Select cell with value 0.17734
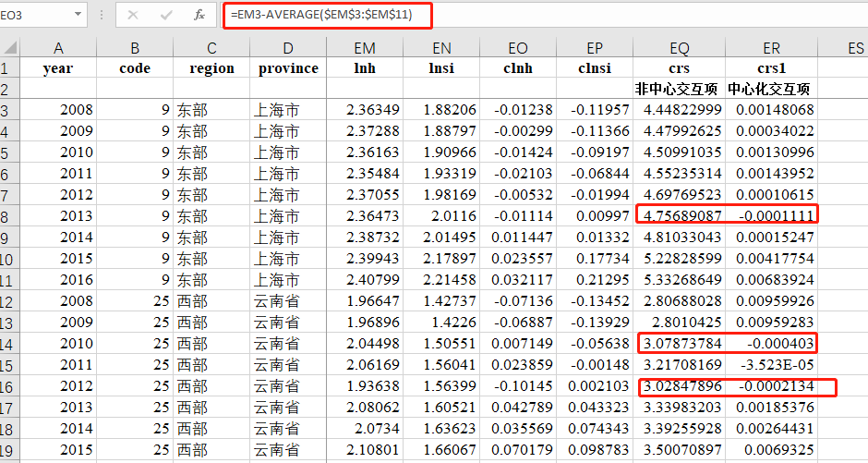The height and width of the screenshot is (463, 868). coord(595,259)
